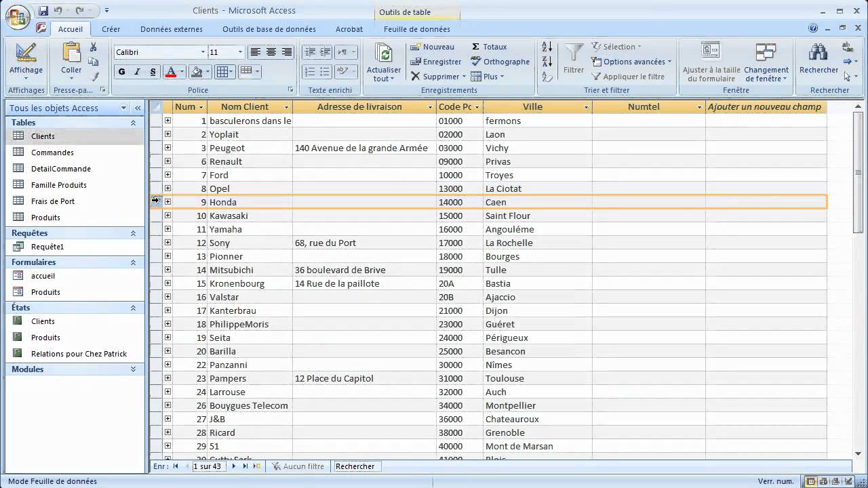Toggle underline formatting (S)
The height and width of the screenshot is (488, 868).
tap(153, 72)
